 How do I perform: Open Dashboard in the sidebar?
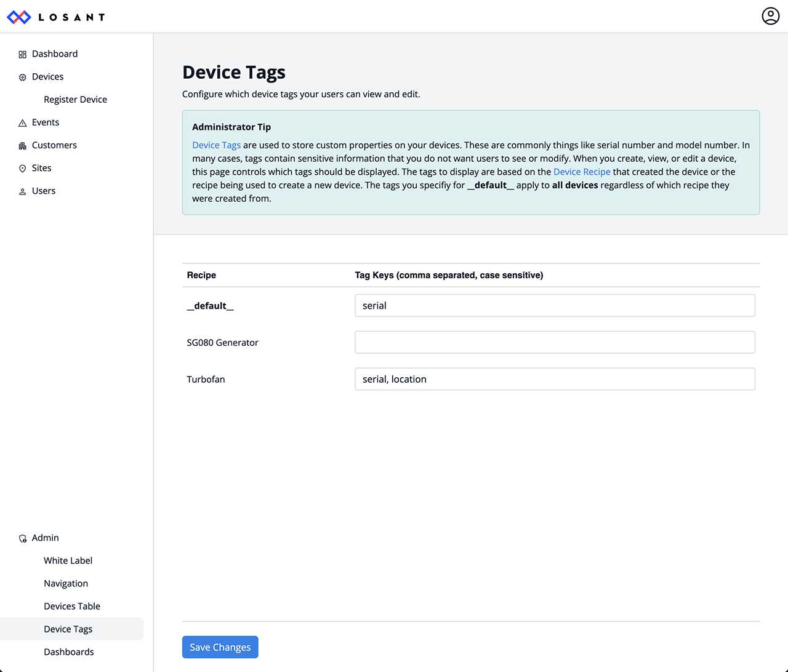coord(55,54)
